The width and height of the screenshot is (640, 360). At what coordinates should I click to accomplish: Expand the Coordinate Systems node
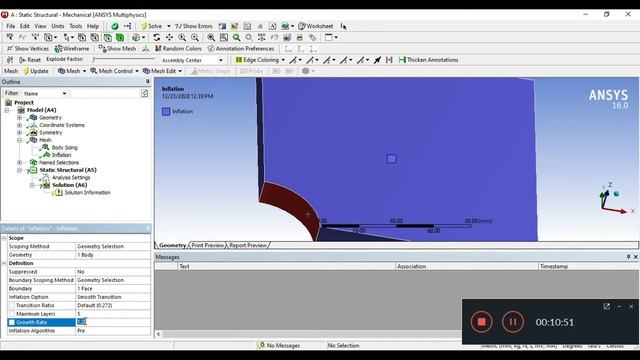pos(19,125)
